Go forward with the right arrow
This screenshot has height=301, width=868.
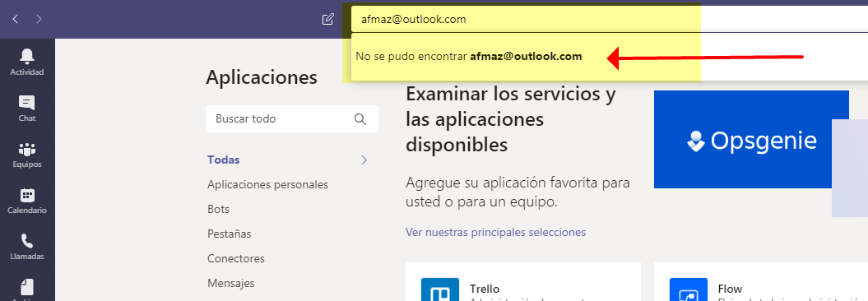[x=39, y=20]
